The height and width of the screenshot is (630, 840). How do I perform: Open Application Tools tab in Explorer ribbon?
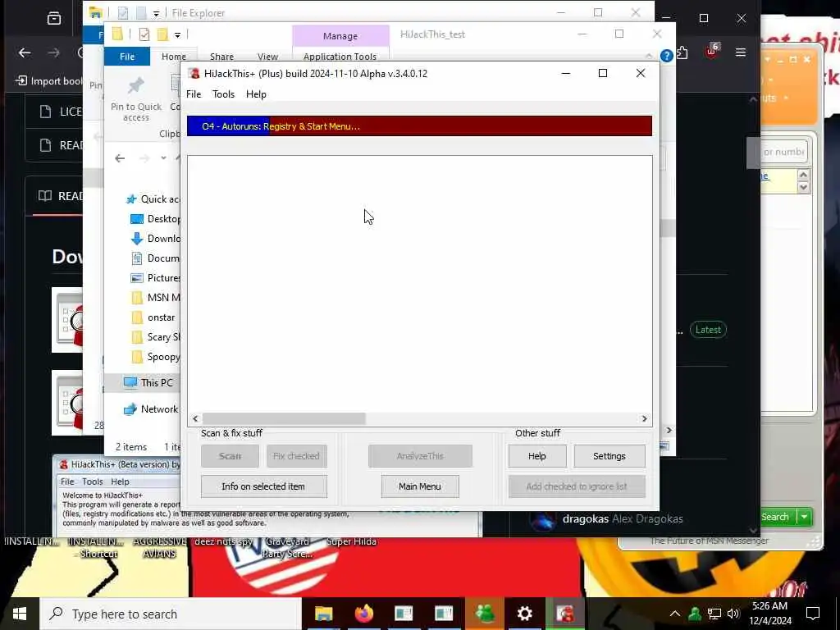[340, 57]
